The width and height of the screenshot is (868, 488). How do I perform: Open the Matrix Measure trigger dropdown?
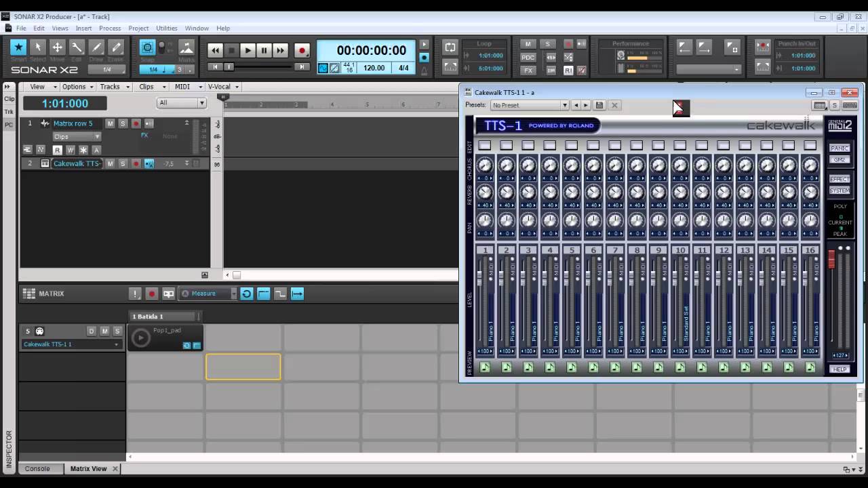pos(208,293)
